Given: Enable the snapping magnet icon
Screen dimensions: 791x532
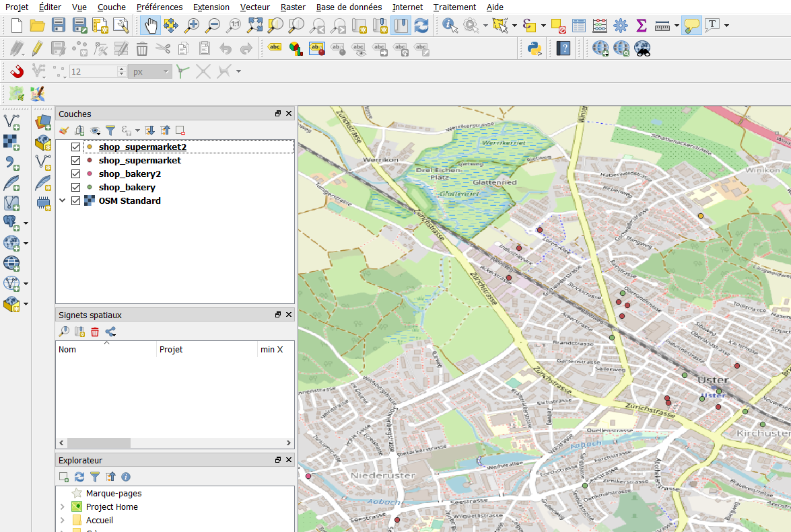Looking at the screenshot, I should coord(17,71).
